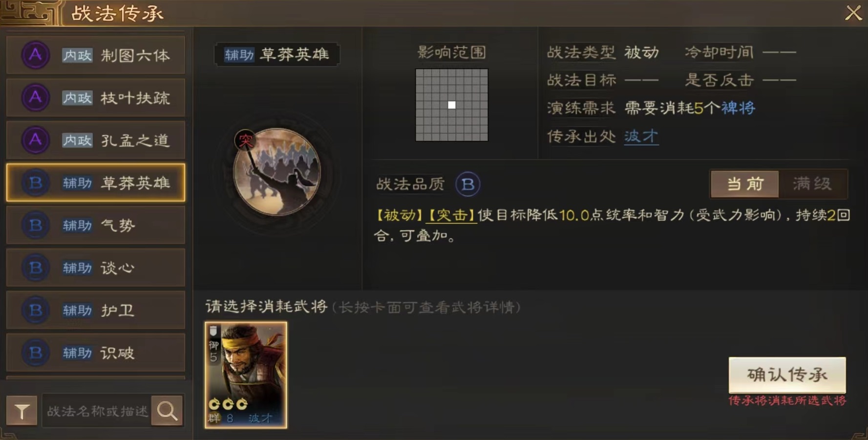Focus the 战法名称或描述 search field
The image size is (868, 440).
(97, 411)
